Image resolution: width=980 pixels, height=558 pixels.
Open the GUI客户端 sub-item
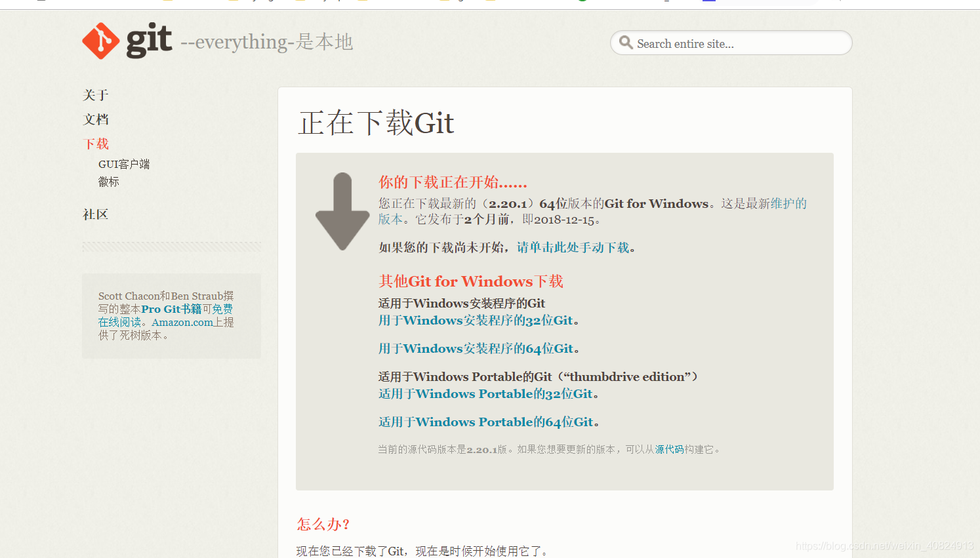click(x=124, y=164)
